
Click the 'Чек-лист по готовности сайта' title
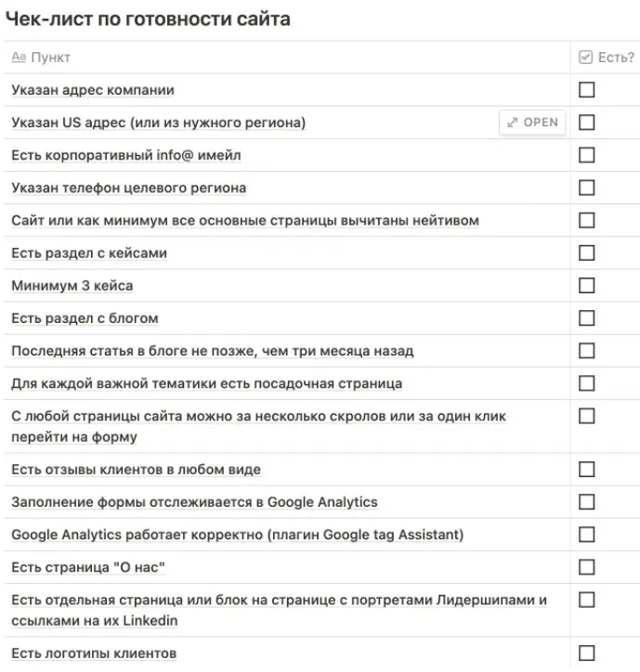click(148, 19)
